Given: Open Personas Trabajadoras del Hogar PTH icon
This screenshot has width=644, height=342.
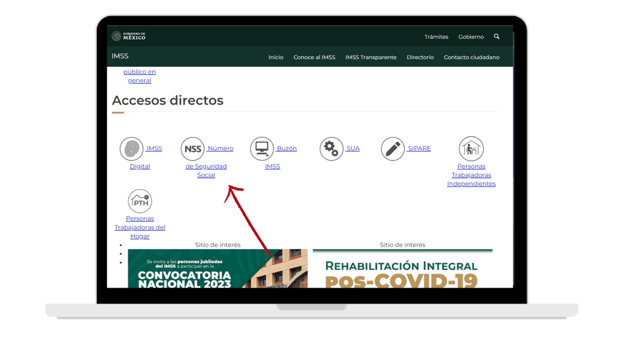Looking at the screenshot, I should (140, 202).
